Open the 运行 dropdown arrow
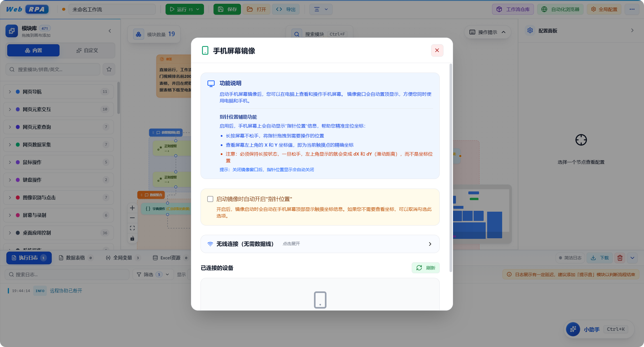This screenshot has width=644, height=347. click(x=198, y=9)
